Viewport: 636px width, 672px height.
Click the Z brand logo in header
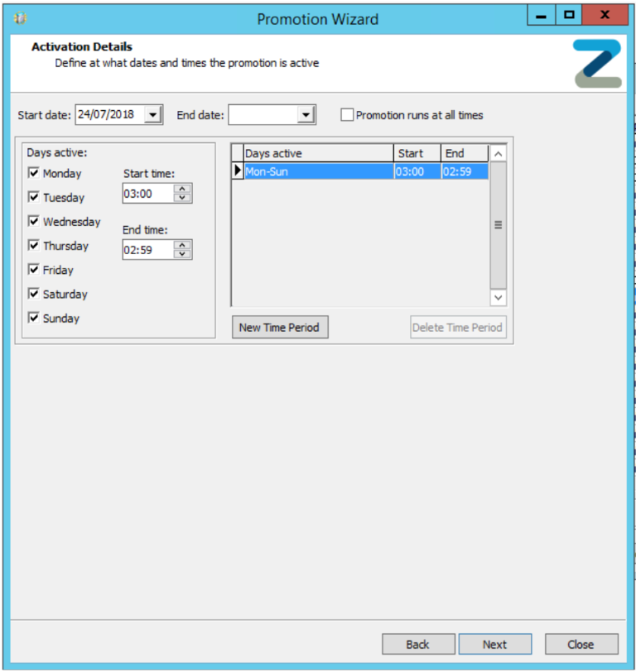(x=597, y=64)
